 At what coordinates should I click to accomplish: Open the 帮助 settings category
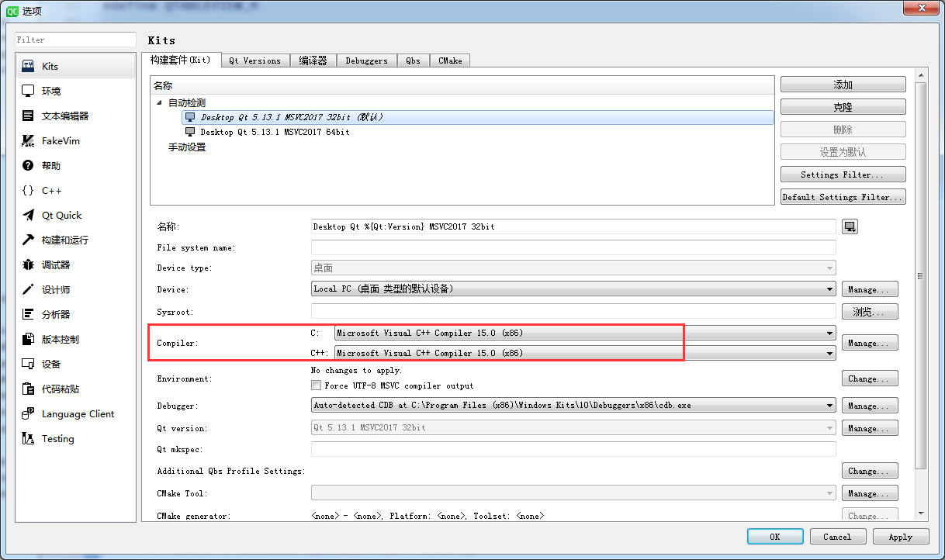[76, 166]
